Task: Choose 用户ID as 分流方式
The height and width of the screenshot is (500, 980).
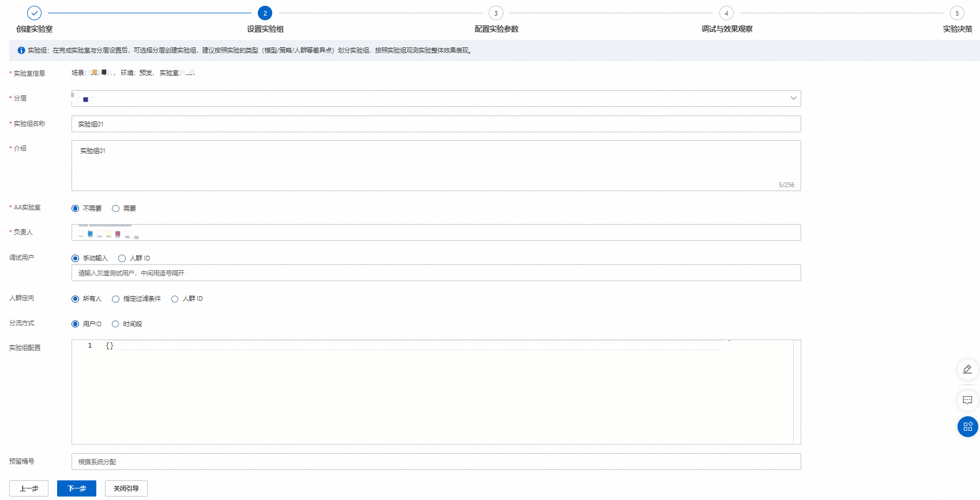Action: click(75, 324)
